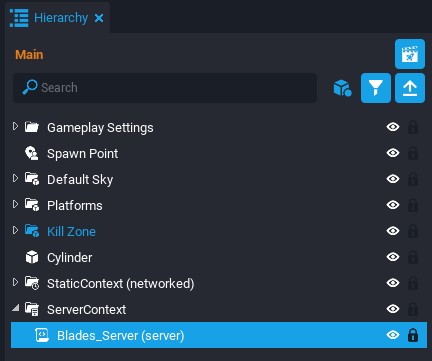Image resolution: width=432 pixels, height=361 pixels.
Task: Select the Default Sky item
Action: [80, 180]
